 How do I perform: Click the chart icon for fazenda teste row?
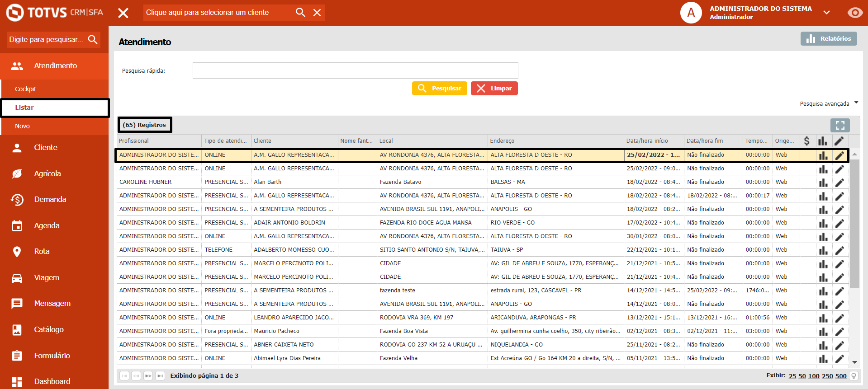pyautogui.click(x=823, y=291)
